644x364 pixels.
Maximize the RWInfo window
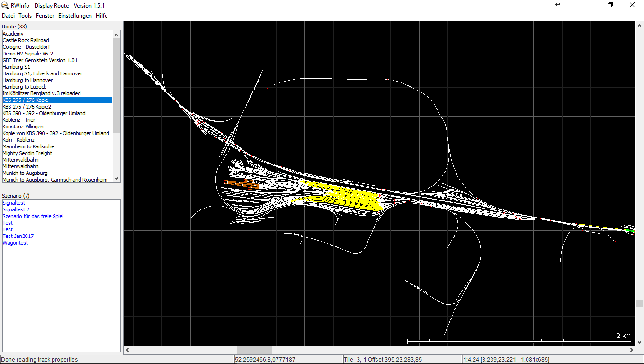tap(610, 5)
